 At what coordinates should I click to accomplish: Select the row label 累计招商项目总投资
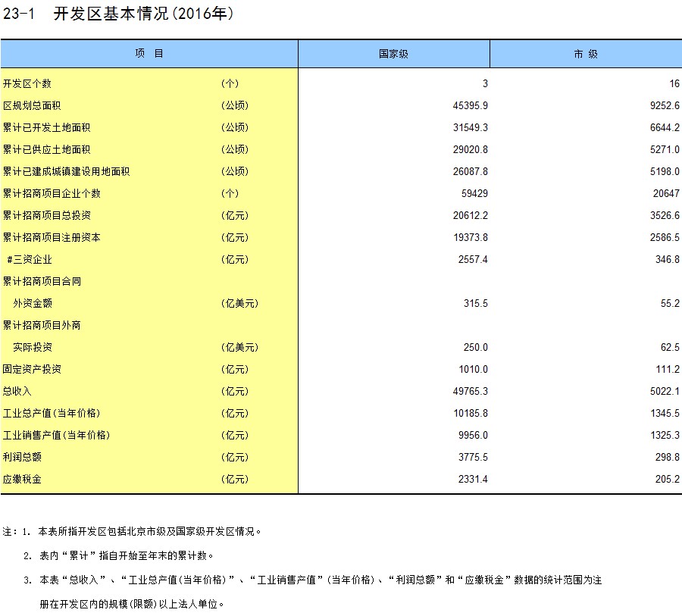pos(46,215)
